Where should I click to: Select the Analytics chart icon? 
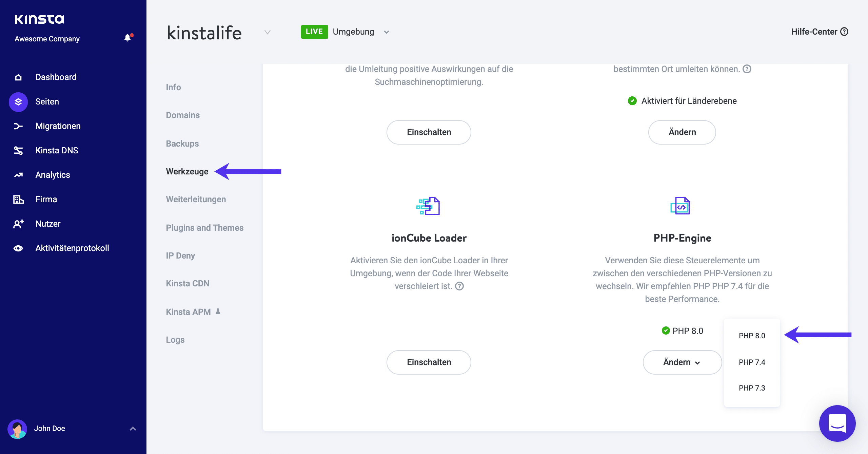(x=18, y=175)
